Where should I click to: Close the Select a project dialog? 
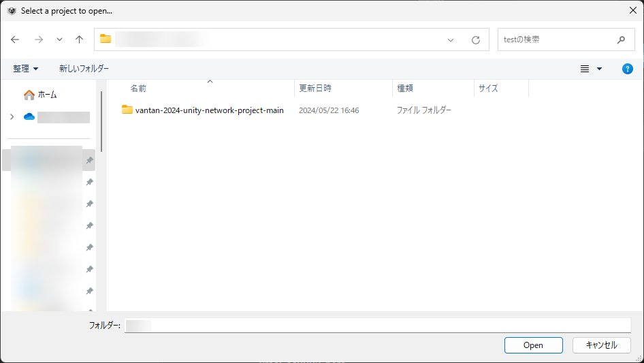(x=633, y=11)
